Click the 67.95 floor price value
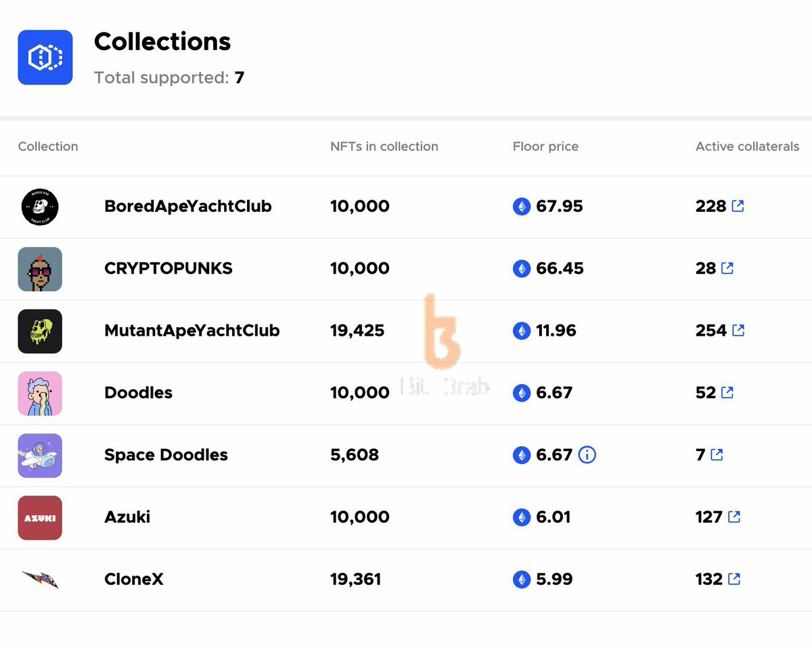The height and width of the screenshot is (648, 812). pos(560,207)
